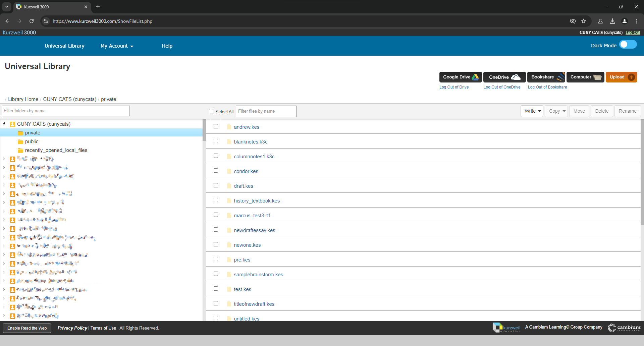The width and height of the screenshot is (644, 346).
Task: Click the orange Upload button
Action: [x=621, y=77]
